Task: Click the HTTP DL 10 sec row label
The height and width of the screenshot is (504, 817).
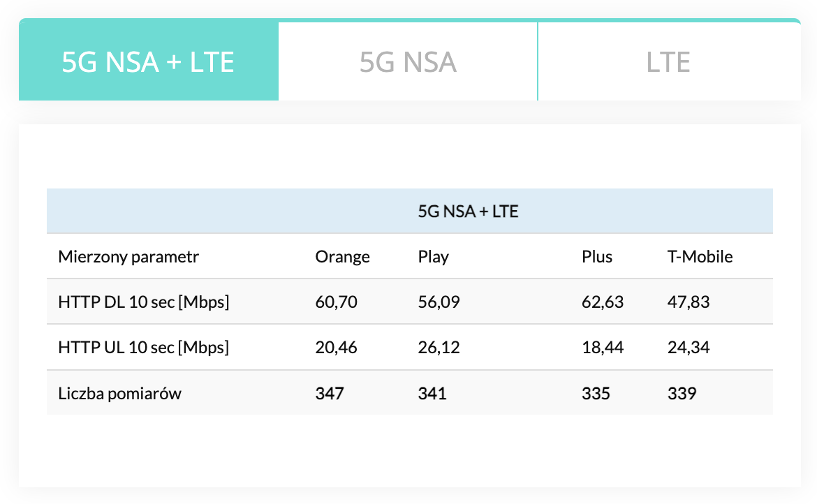Action: click(144, 302)
